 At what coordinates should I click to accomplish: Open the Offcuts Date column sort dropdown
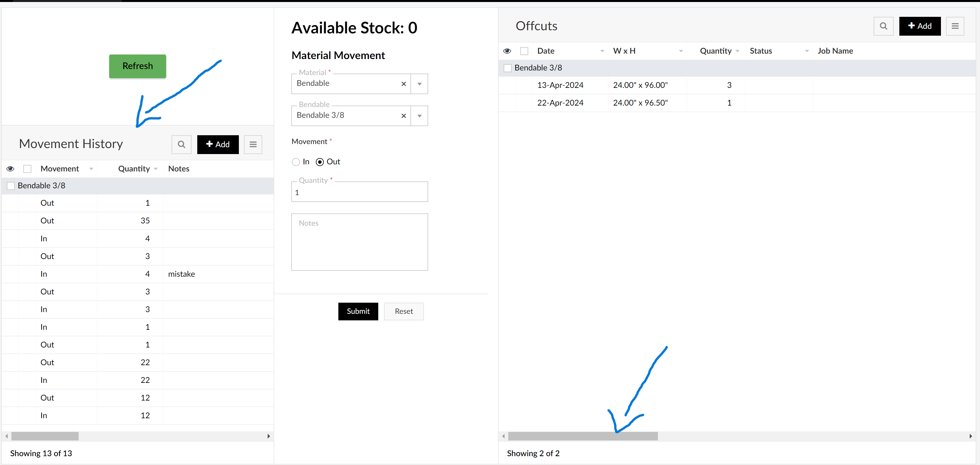click(x=602, y=51)
